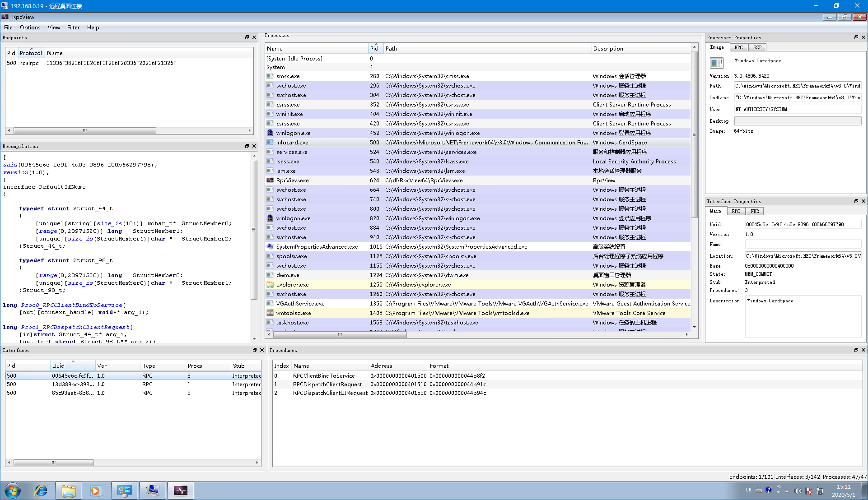Image resolution: width=868 pixels, height=500 pixels.
Task: Switch to SSP tab in Processes Properties
Action: click(x=757, y=47)
